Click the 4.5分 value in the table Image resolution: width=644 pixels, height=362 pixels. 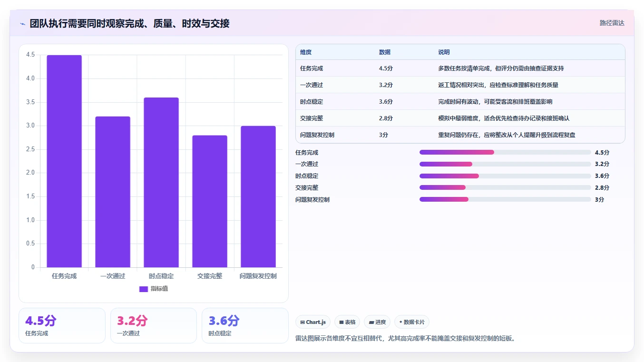[386, 68]
